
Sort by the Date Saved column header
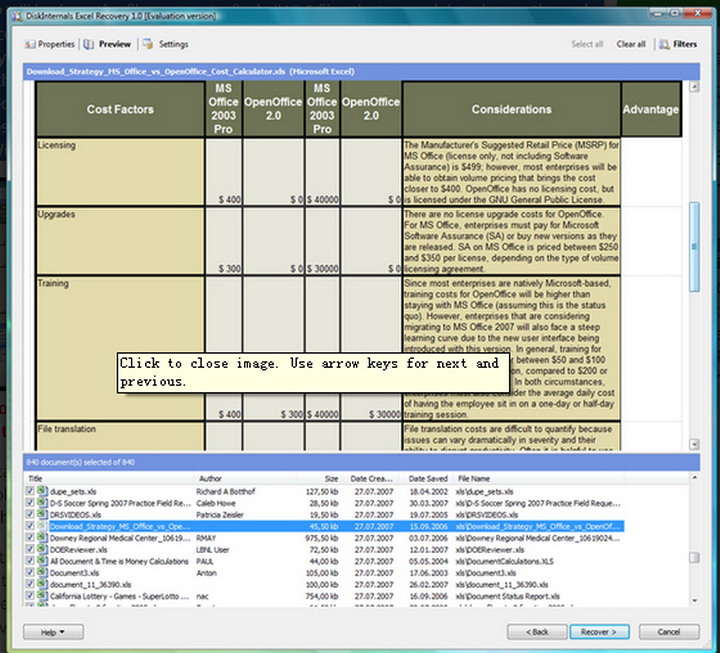click(427, 479)
